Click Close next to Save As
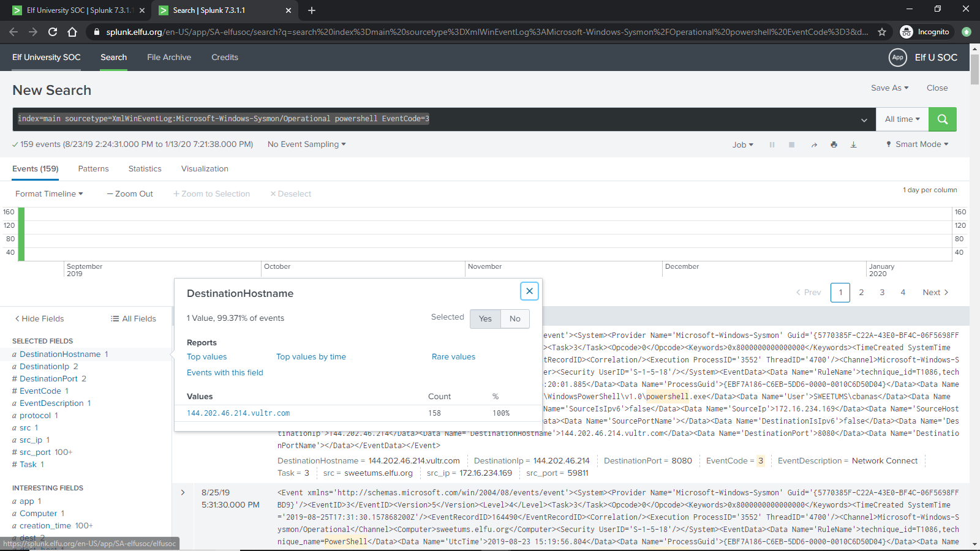 coord(937,88)
